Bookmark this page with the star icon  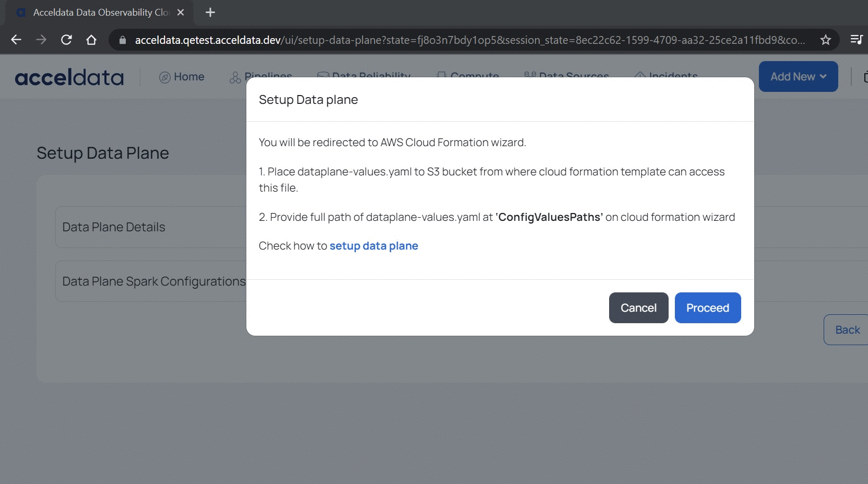pyautogui.click(x=826, y=40)
